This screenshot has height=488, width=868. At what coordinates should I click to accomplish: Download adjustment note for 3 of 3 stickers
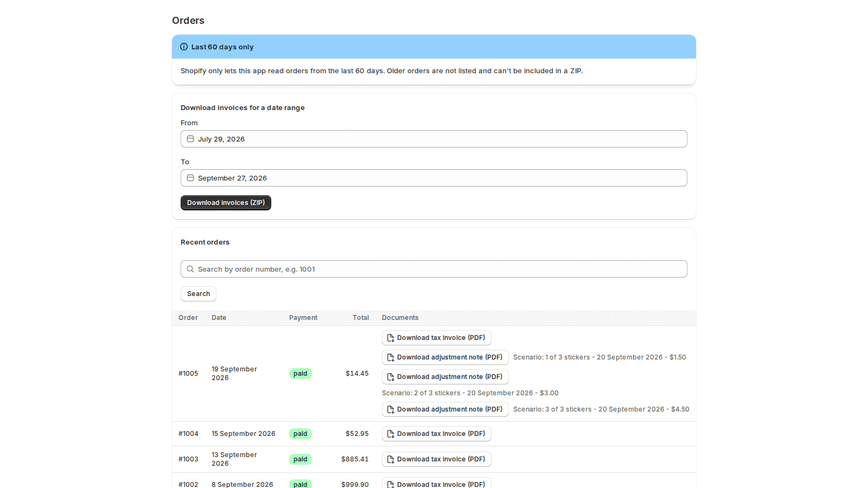[x=445, y=409]
